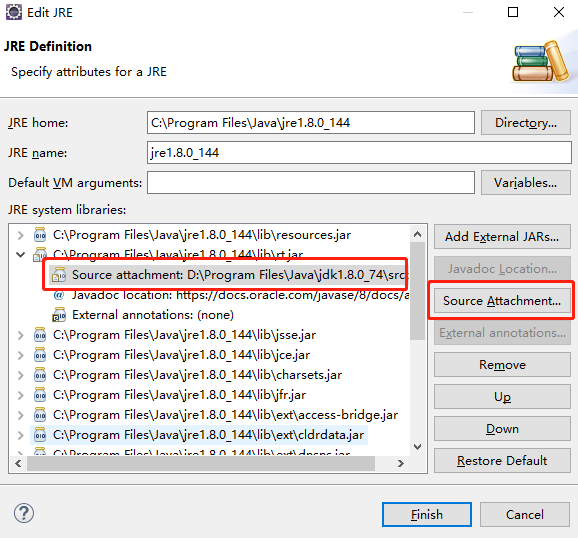Click the Directory... button

point(526,122)
